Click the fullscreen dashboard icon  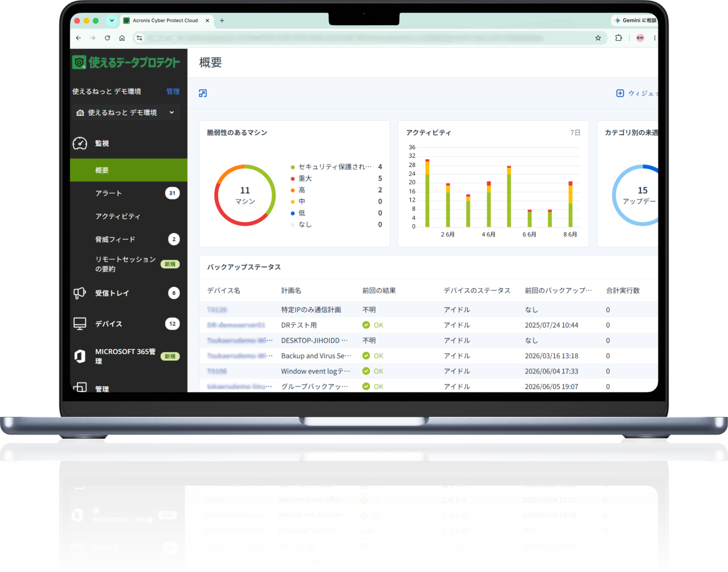click(x=203, y=93)
